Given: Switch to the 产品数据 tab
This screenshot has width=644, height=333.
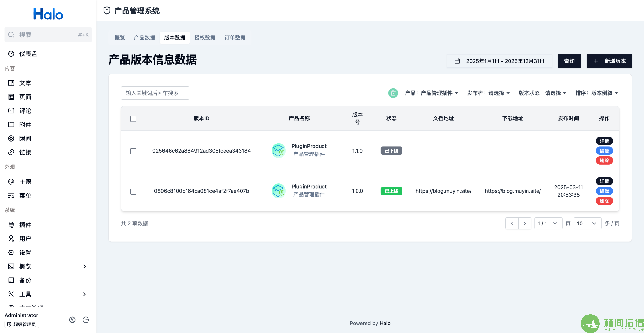Looking at the screenshot, I should [144, 38].
